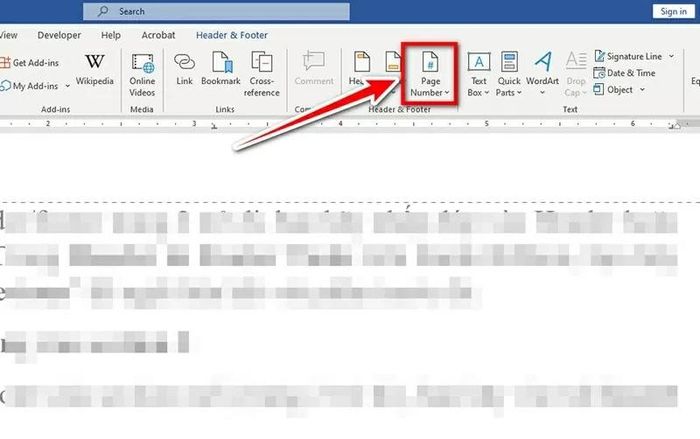
Task: Insert a Date & Time field
Action: pos(624,73)
